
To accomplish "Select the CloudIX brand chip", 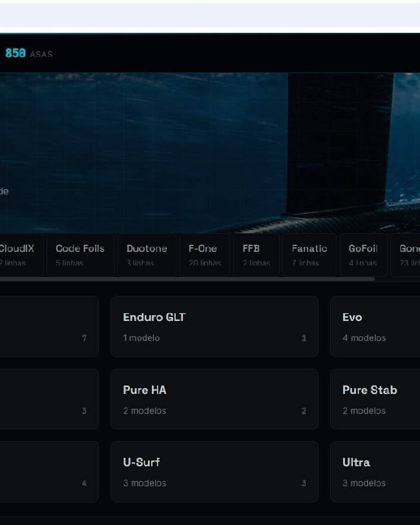I will [21, 255].
